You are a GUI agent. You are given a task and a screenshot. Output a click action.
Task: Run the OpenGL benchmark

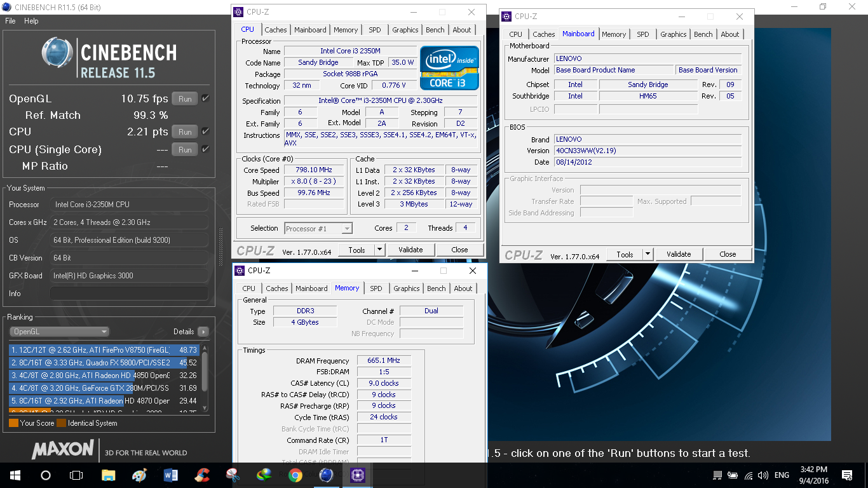(x=185, y=98)
